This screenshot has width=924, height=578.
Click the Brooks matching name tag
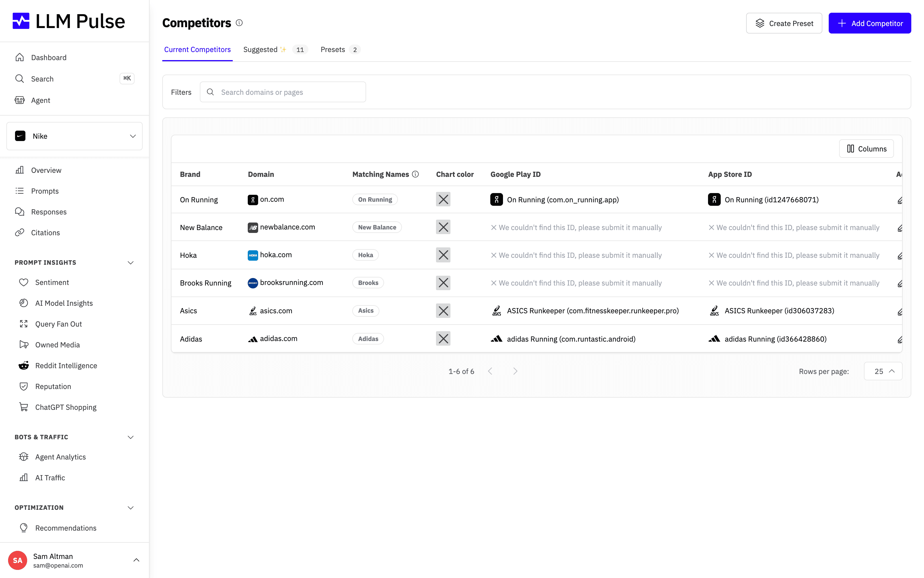(368, 283)
